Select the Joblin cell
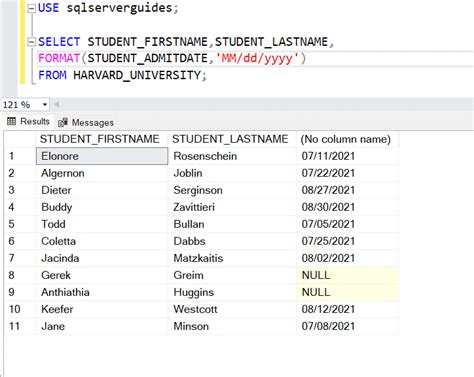The width and height of the screenshot is (474, 377). coord(232,173)
